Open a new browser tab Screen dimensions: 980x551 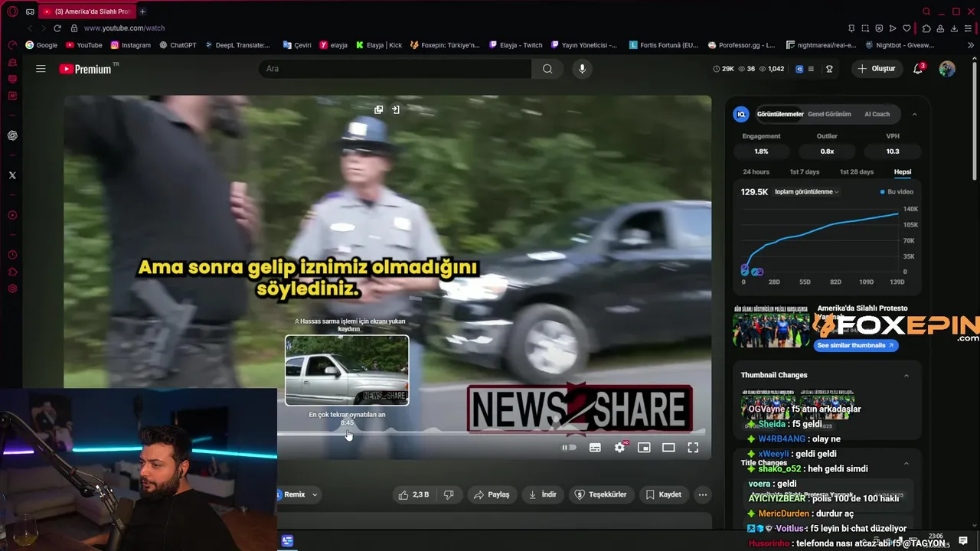pos(142,11)
